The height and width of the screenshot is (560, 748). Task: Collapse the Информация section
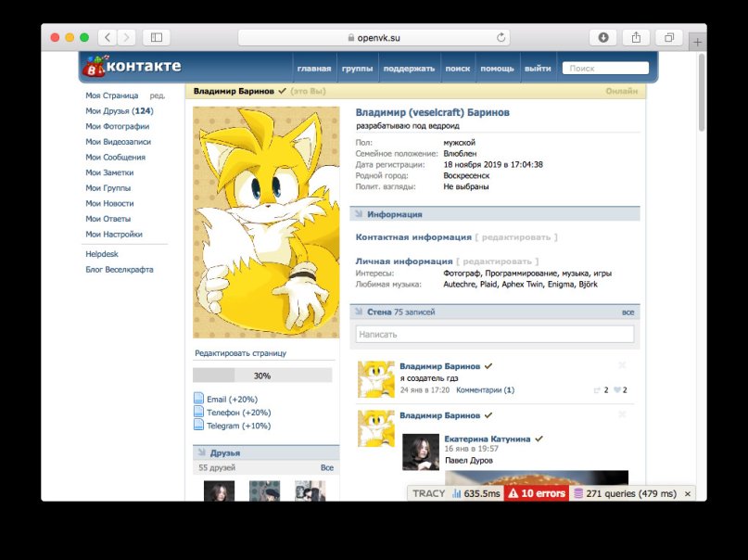(358, 213)
